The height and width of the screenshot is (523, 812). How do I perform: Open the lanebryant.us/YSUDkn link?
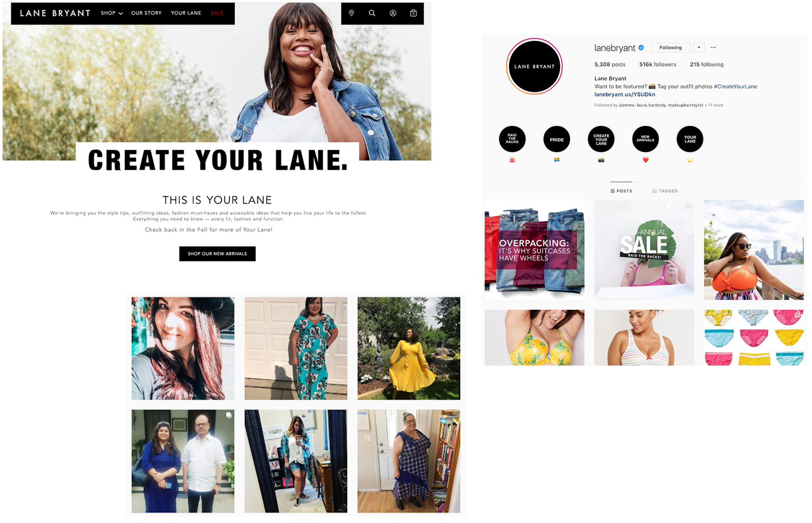tap(625, 94)
